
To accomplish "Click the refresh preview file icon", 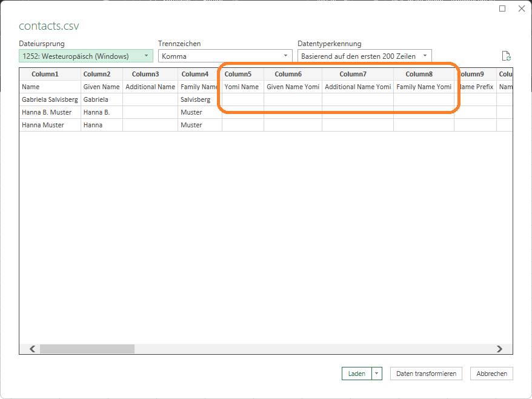I will click(506, 56).
